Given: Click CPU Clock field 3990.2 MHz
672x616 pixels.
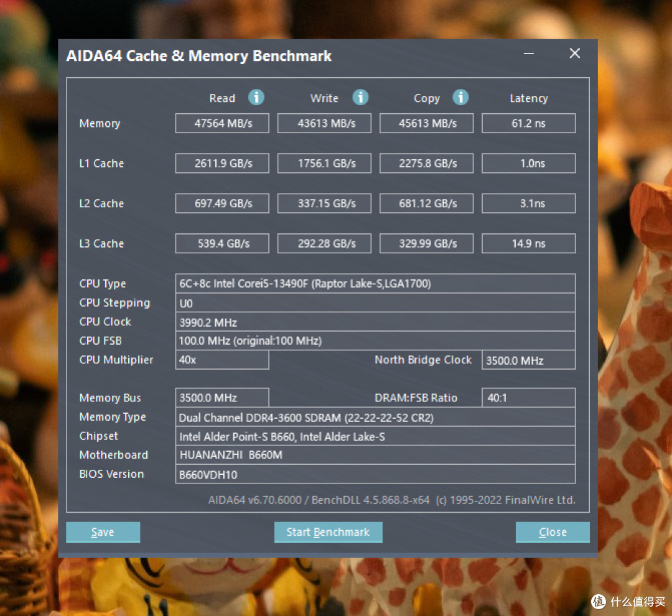Looking at the screenshot, I should tap(375, 322).
